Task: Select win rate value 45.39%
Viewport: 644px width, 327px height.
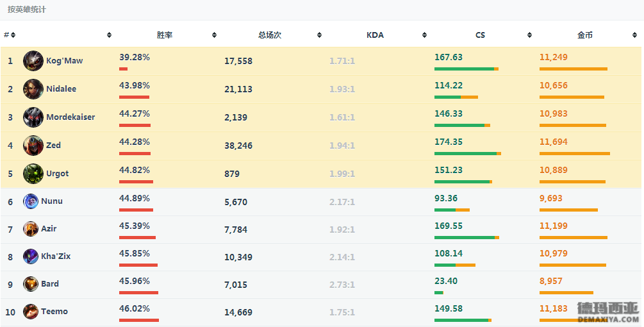Action: pyautogui.click(x=135, y=226)
